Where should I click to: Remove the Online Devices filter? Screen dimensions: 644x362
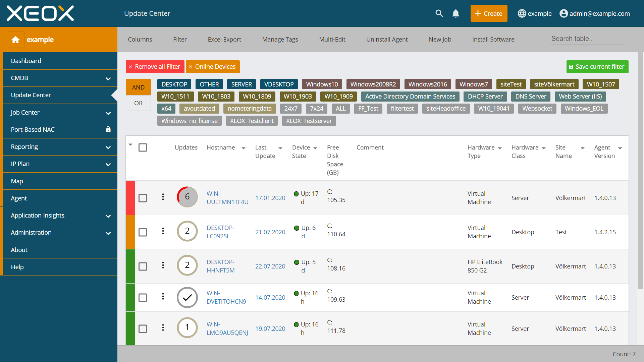point(213,67)
